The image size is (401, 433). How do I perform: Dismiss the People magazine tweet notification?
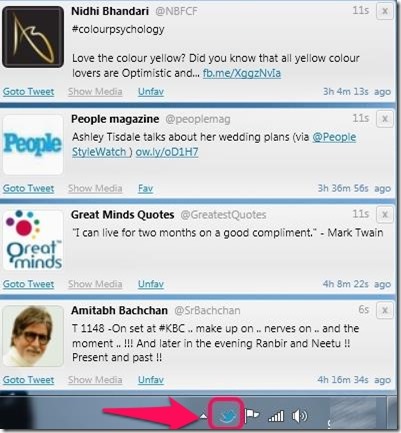coord(384,119)
